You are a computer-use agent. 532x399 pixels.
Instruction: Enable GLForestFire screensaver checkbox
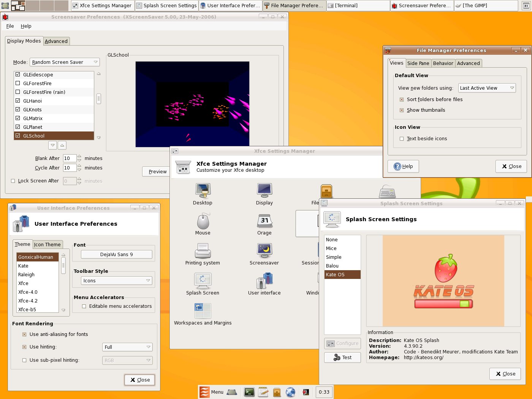click(x=17, y=83)
